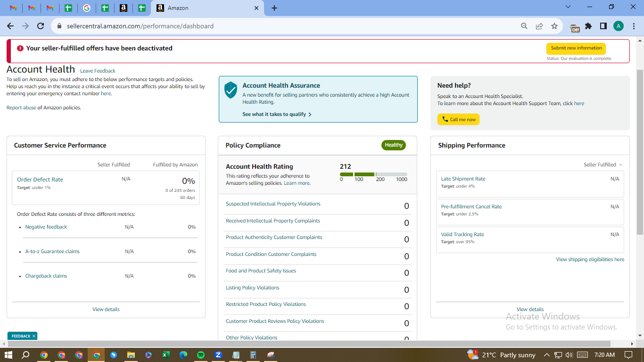Share this page using the share icon

(539, 26)
